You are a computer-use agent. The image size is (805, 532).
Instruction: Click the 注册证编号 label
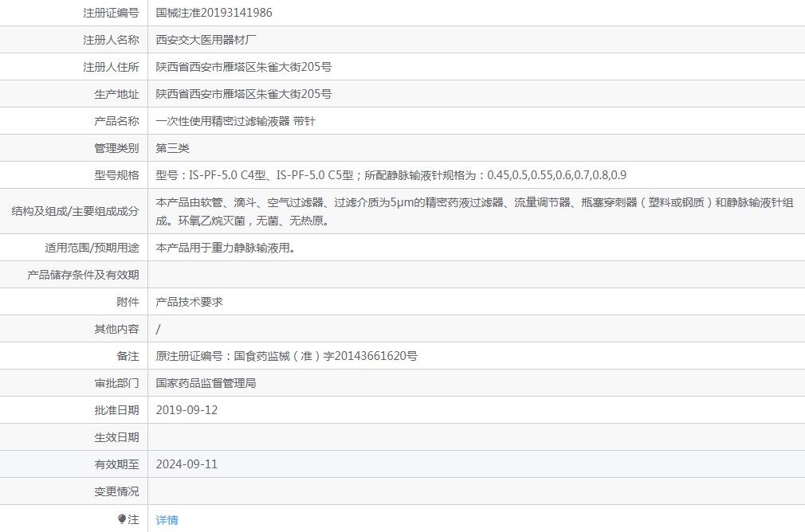click(x=111, y=13)
